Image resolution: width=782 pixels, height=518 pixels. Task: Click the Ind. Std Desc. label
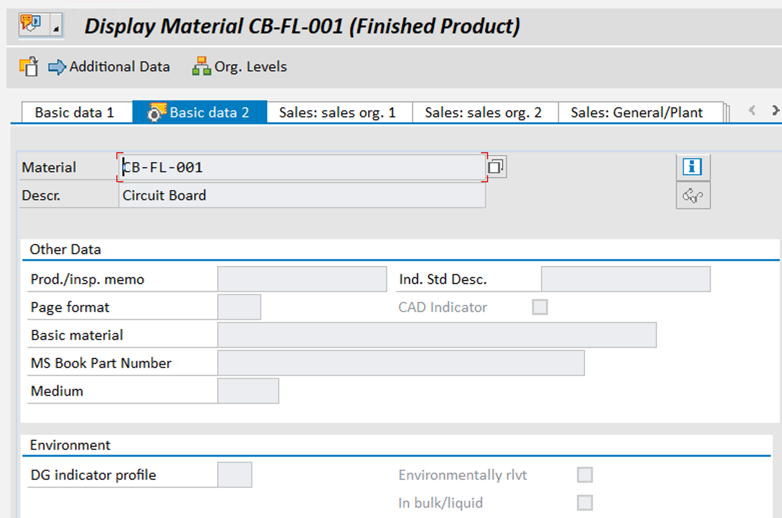point(443,279)
